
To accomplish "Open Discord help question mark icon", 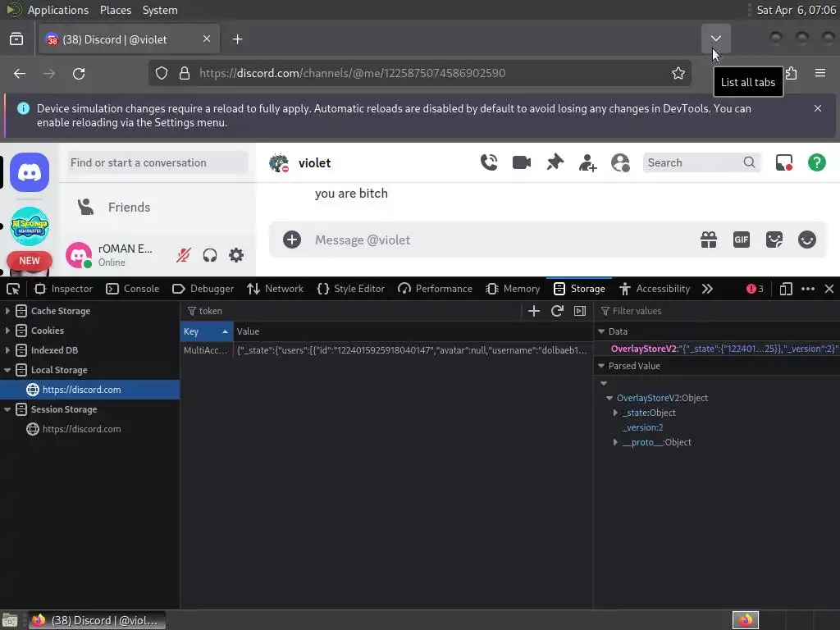I will 816,162.
